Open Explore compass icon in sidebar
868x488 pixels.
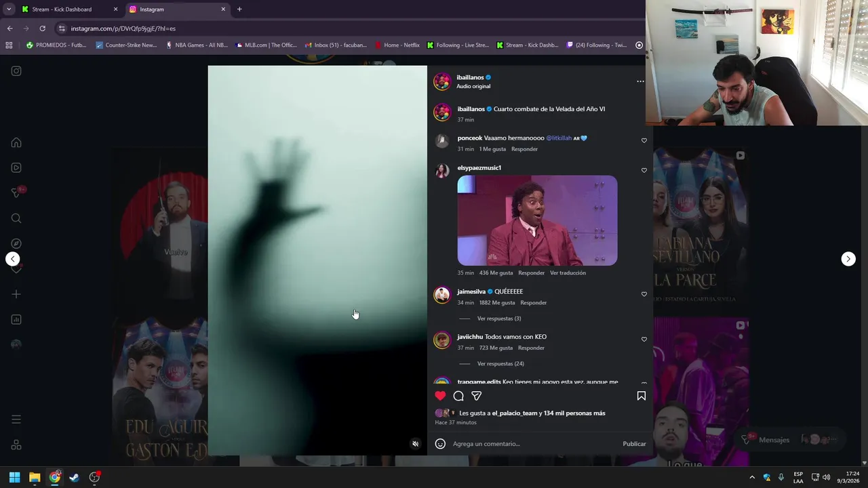click(x=16, y=243)
